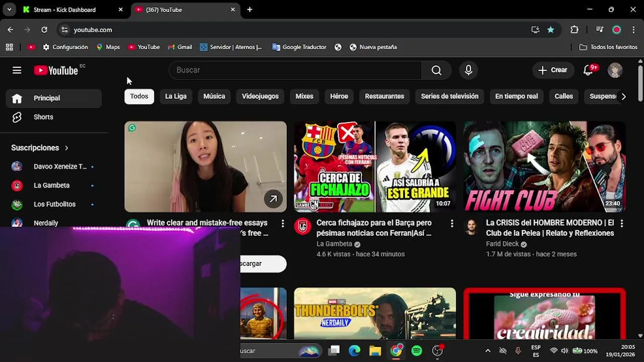
Task: Open Google Traductor bookmark
Action: pyautogui.click(x=299, y=47)
